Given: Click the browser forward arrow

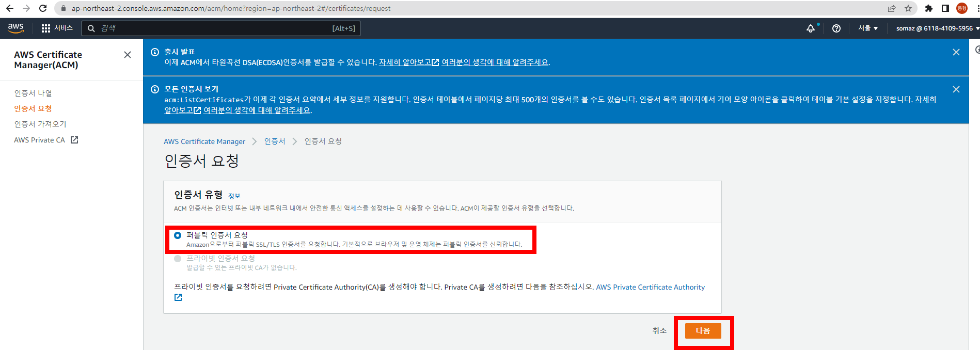Looking at the screenshot, I should click(26, 8).
